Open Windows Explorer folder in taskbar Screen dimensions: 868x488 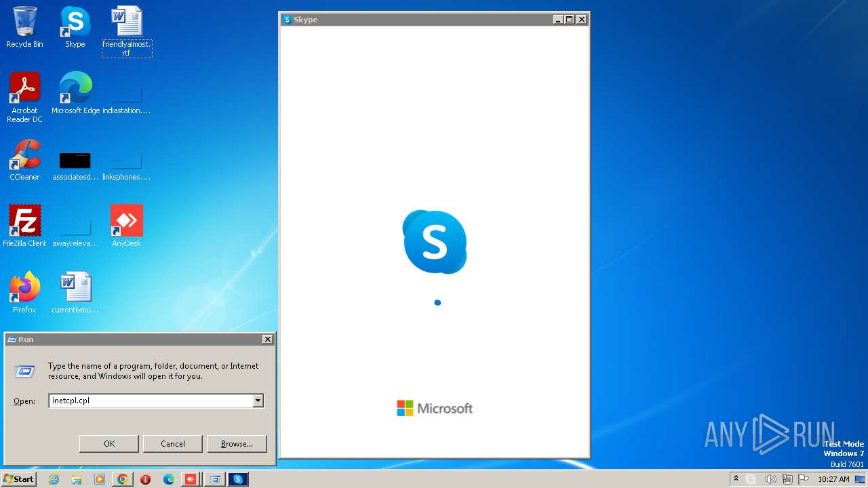click(x=77, y=479)
